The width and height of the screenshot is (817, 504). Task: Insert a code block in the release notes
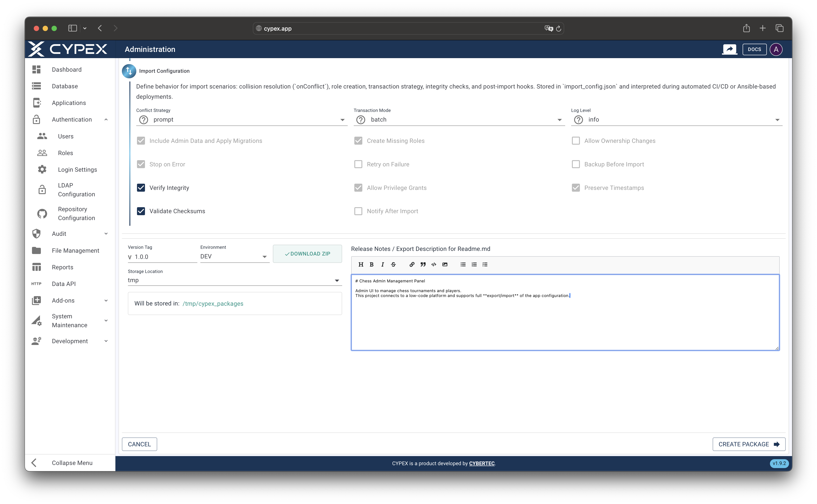433,264
